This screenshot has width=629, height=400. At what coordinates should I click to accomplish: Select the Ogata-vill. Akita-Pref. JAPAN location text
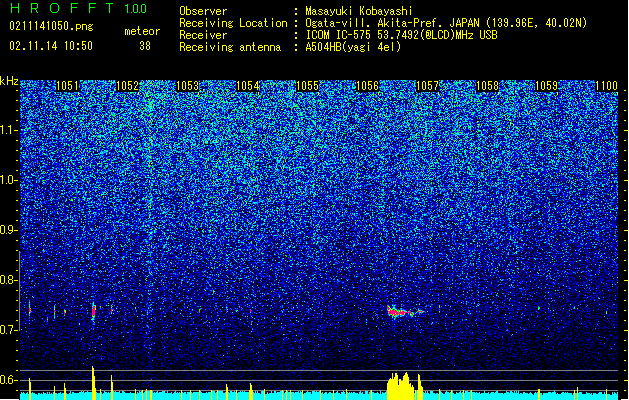446,23
